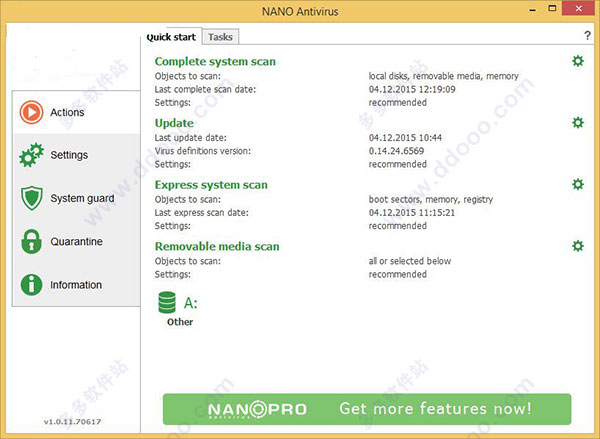Click the green Settings gears icon
Screen dimensions: 600x439
31,155
